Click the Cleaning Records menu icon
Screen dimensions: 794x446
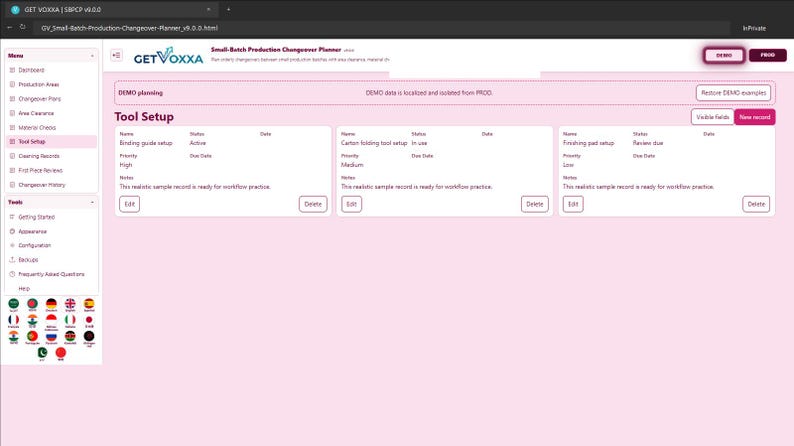[x=12, y=156]
